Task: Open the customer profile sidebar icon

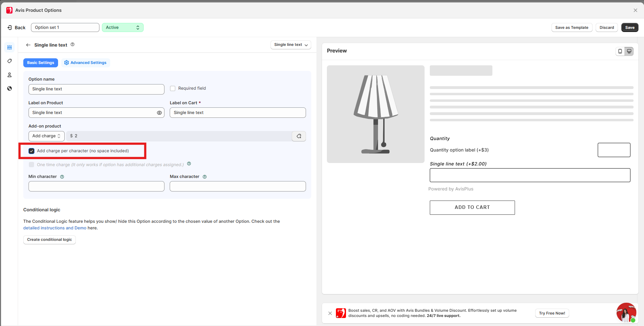Action: tap(9, 75)
